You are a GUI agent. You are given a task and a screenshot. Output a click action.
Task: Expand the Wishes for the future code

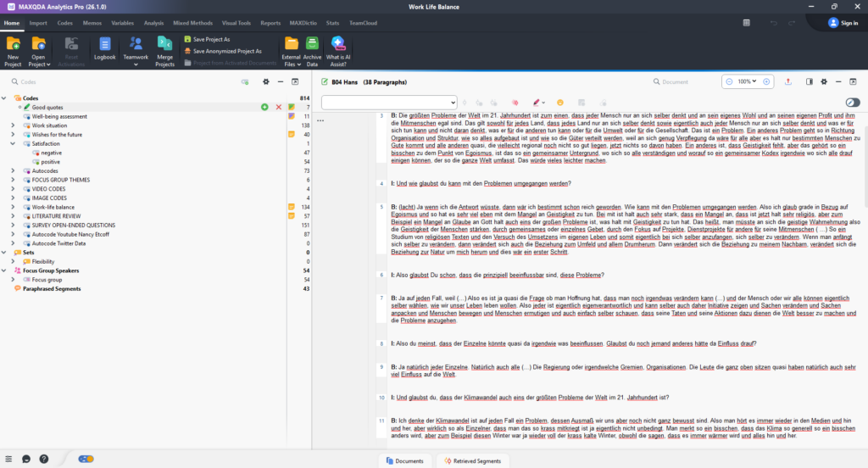(13, 135)
